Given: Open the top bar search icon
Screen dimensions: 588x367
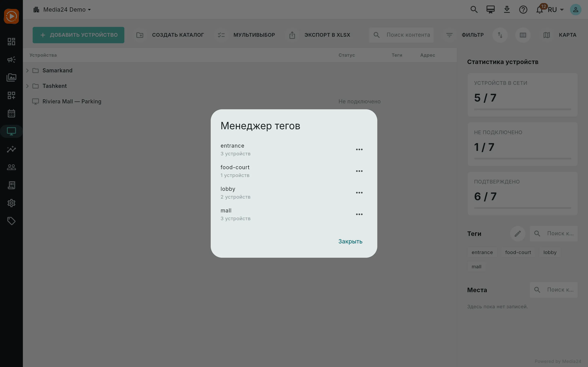Looking at the screenshot, I should pos(474,10).
